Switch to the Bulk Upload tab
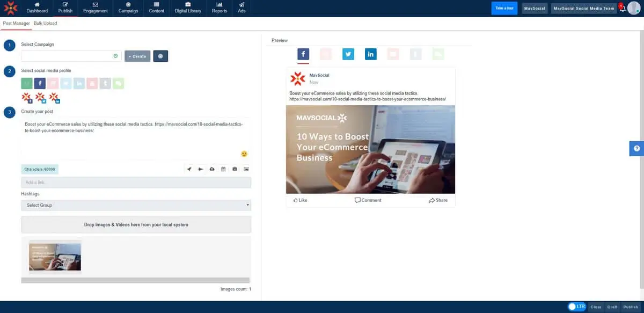The height and width of the screenshot is (313, 644). coord(46,23)
